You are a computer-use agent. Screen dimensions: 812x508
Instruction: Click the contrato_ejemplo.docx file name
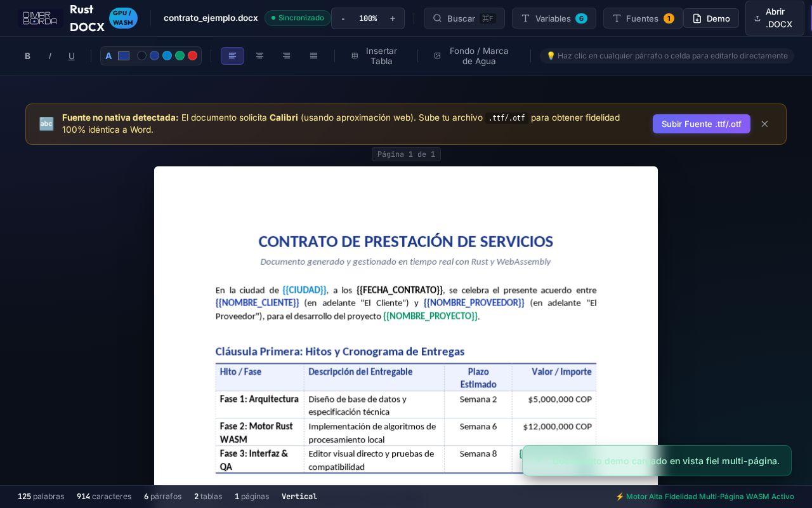coord(211,18)
